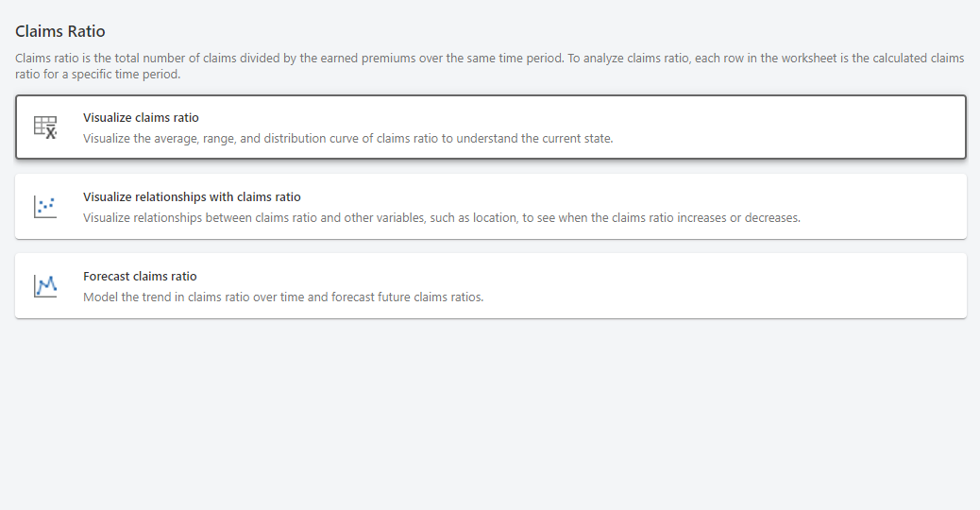Select the Forecast claims ratio title
980x510 pixels.
click(140, 277)
